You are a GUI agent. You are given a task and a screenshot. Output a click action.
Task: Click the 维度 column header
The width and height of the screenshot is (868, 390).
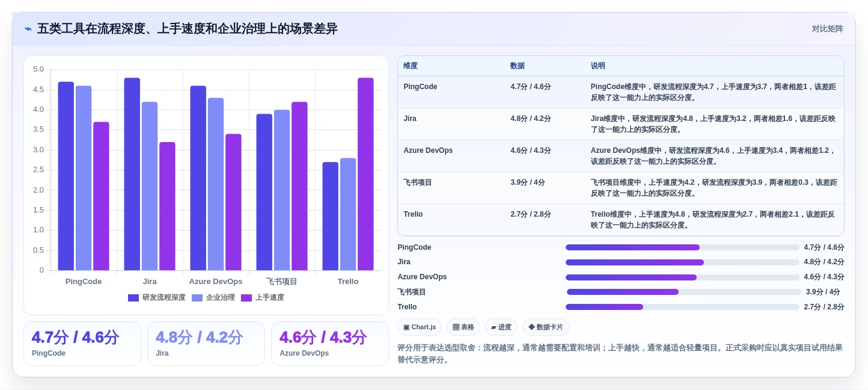411,66
